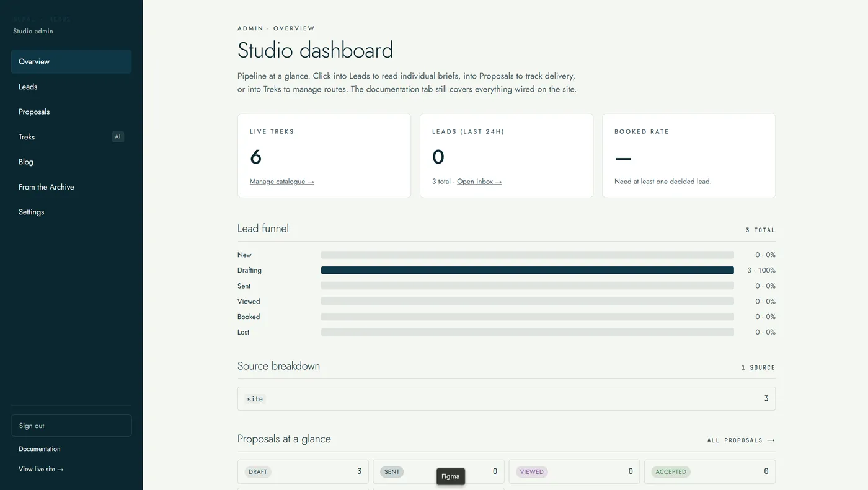Click the ACCEPTED proposals badge
The width and height of the screenshot is (868, 490).
671,471
